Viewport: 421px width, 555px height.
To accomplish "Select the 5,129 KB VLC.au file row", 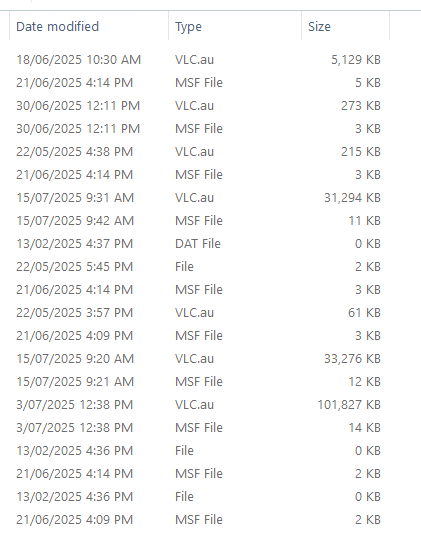I will coord(198,60).
